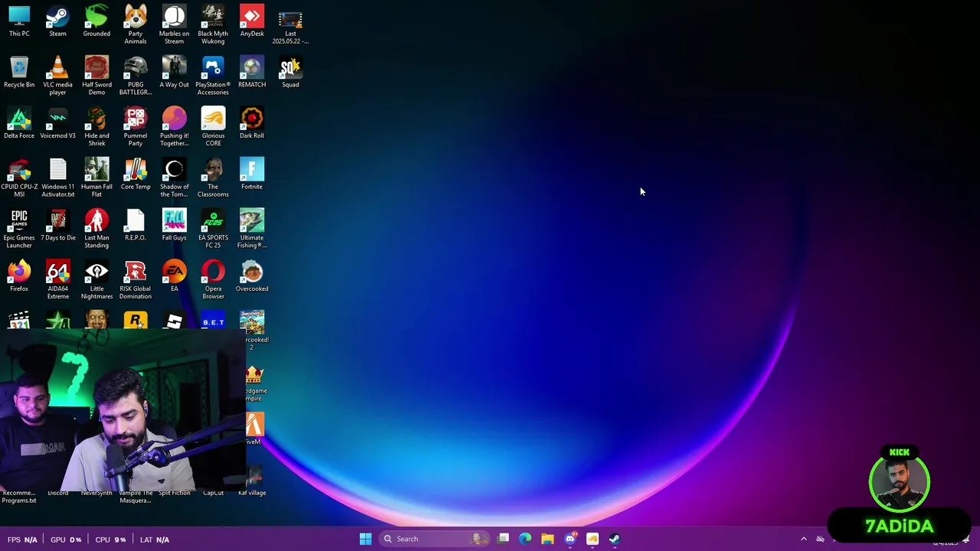
Task: Select the Grounded game shortcut
Action: [96, 21]
